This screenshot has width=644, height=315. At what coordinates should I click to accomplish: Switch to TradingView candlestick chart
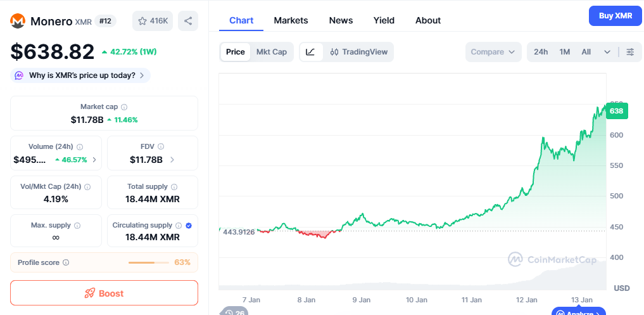358,52
